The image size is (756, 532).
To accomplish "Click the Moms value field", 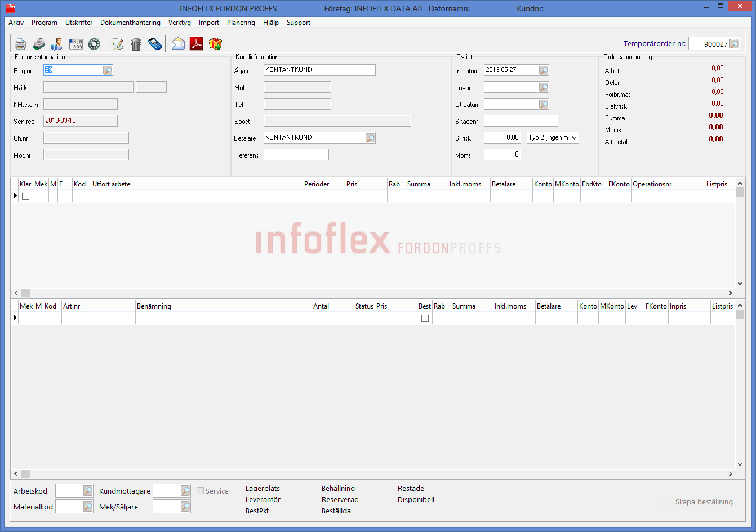I will tap(502, 155).
